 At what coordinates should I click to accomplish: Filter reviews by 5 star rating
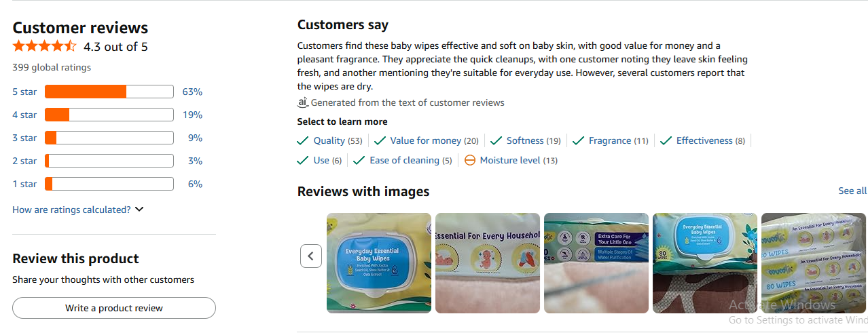pos(24,92)
